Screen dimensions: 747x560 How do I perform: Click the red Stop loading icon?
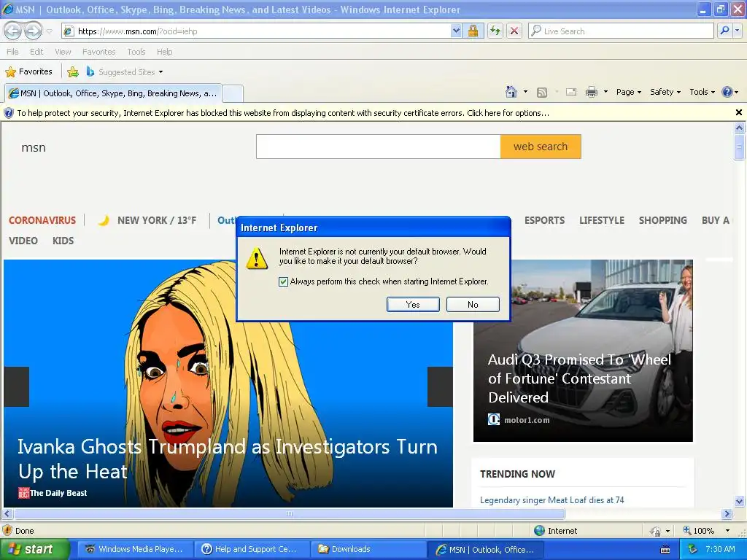click(514, 31)
